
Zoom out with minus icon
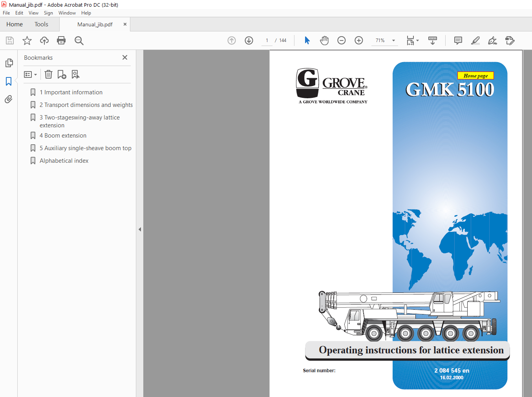click(342, 40)
